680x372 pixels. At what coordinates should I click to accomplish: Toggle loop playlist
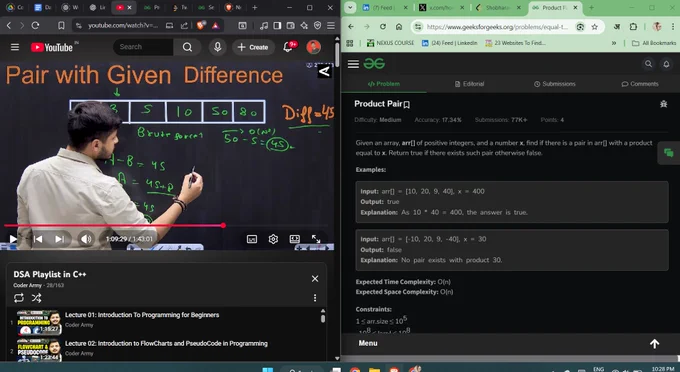(19, 298)
